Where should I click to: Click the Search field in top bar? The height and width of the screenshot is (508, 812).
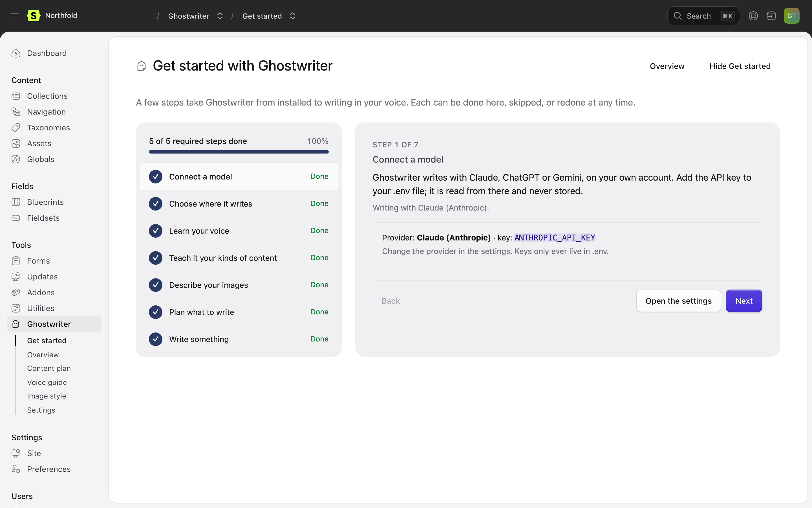703,16
